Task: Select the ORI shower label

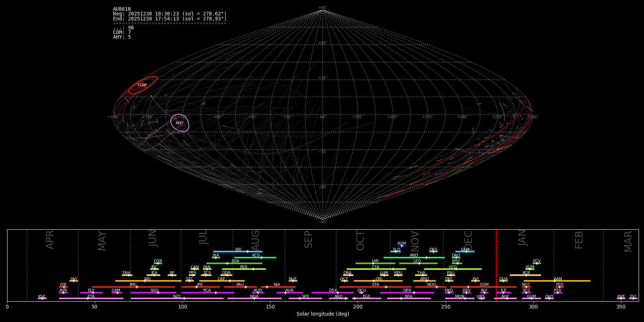Action: pos(379,279)
